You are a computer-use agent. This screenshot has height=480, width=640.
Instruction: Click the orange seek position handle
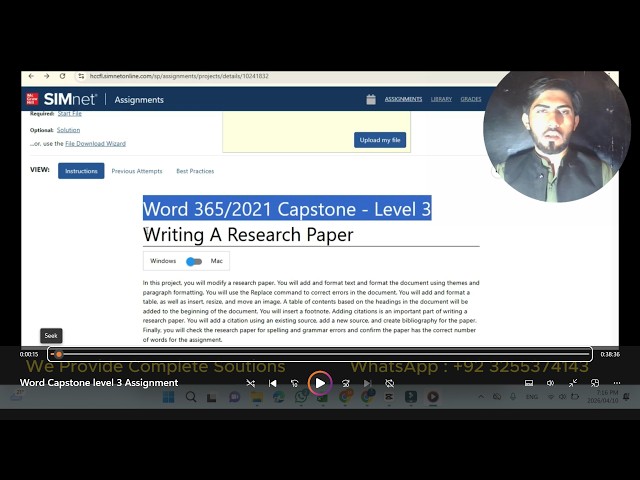click(59, 354)
